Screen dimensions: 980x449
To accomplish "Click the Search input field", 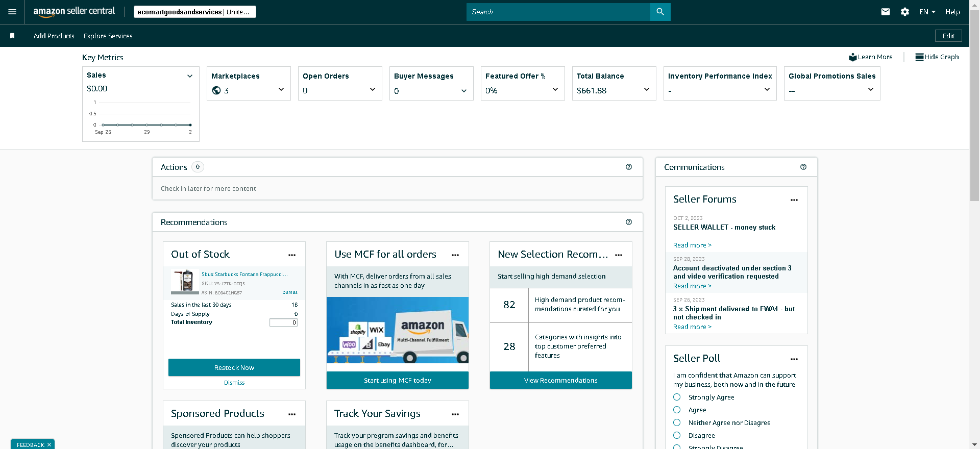I will [558, 12].
